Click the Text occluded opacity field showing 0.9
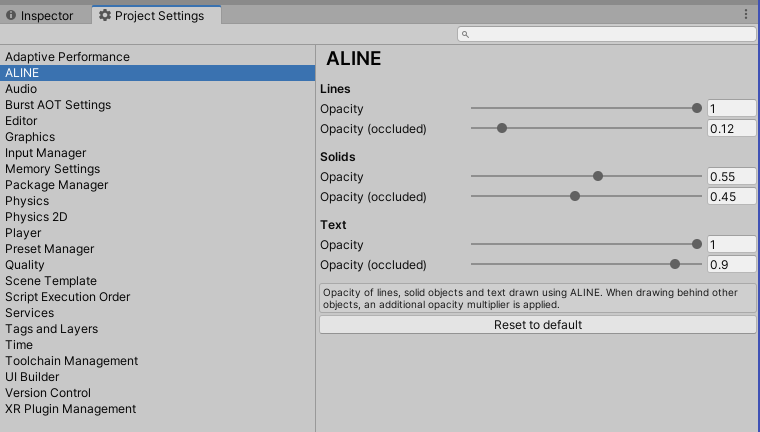Image resolution: width=760 pixels, height=432 pixels. click(x=730, y=265)
